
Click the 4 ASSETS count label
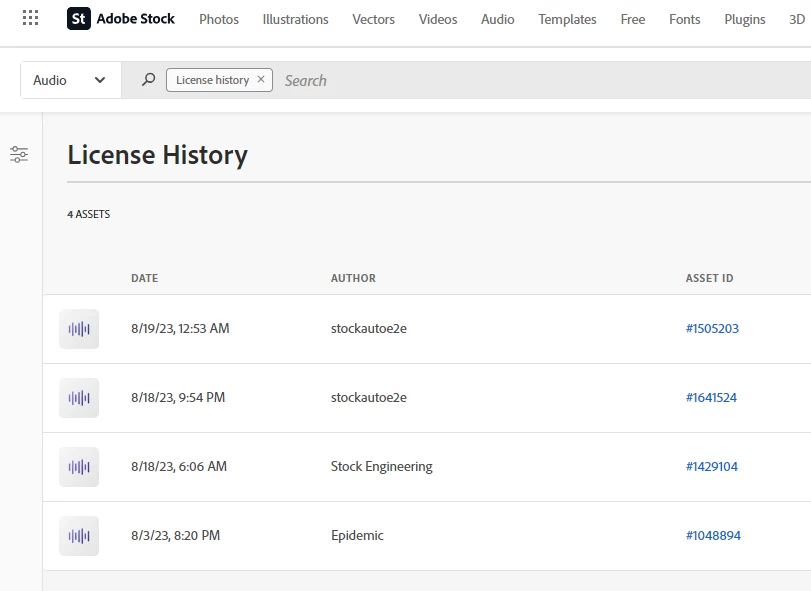point(88,214)
